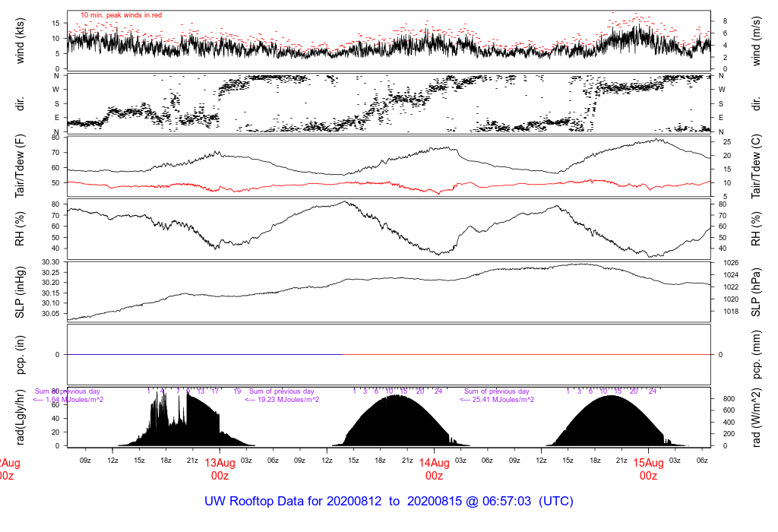Select the 'pcp. (in)' axis label
This screenshot has height=532, width=778.
point(21,354)
